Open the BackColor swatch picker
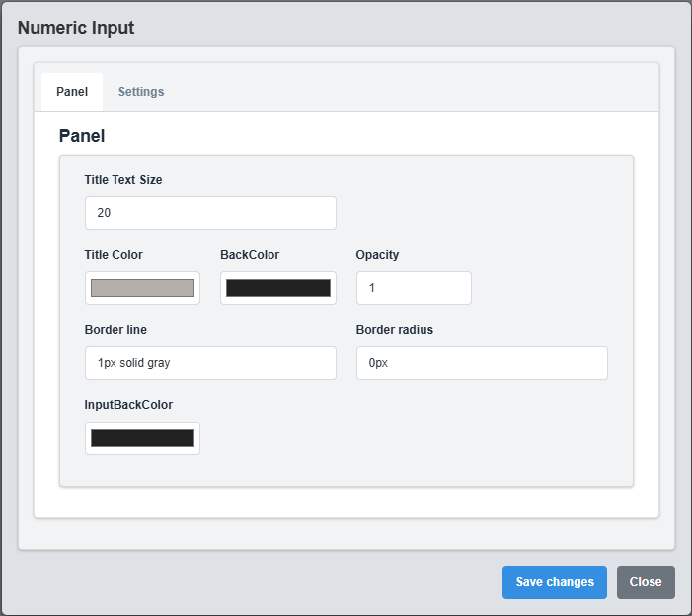The height and width of the screenshot is (616, 692). click(x=278, y=288)
